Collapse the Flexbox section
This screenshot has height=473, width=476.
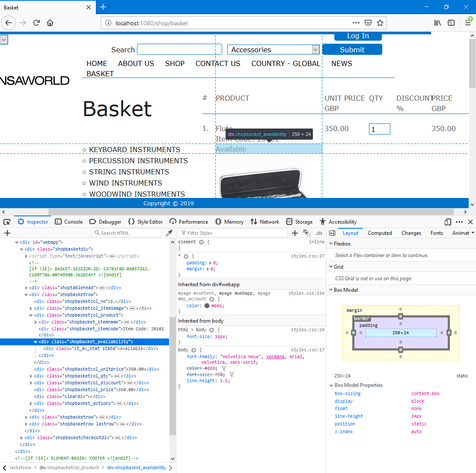pyautogui.click(x=331, y=244)
